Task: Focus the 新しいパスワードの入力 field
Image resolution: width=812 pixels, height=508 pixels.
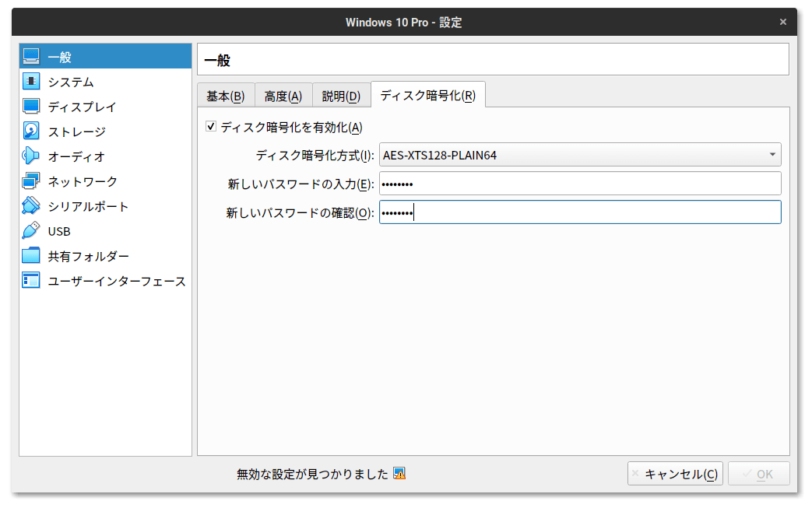Action: (x=580, y=184)
